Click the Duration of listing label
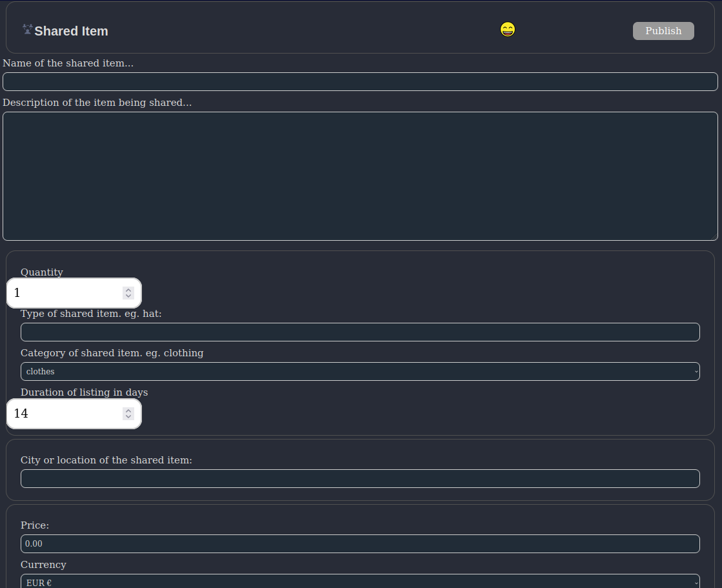The width and height of the screenshot is (722, 588). (x=84, y=392)
